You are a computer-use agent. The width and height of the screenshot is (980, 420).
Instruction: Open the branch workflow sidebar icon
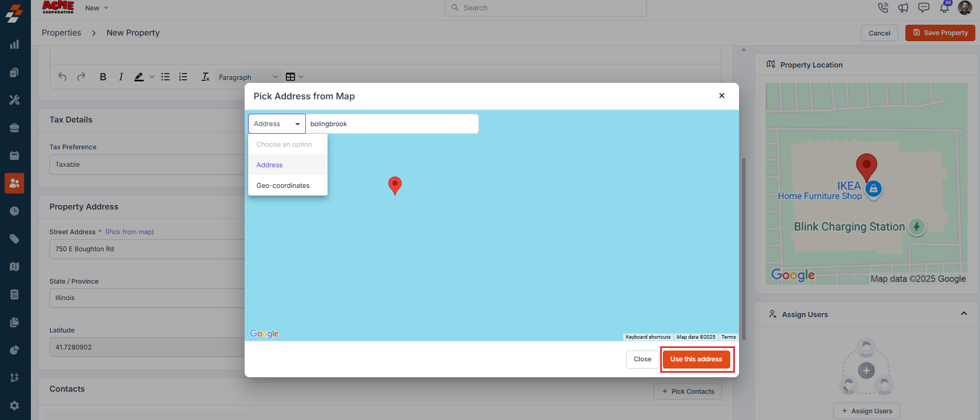pyautogui.click(x=14, y=378)
